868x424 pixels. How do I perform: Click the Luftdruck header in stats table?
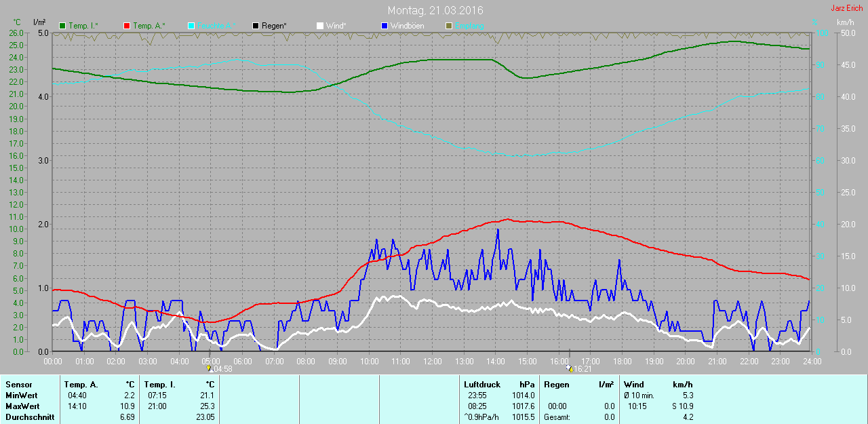[481, 385]
